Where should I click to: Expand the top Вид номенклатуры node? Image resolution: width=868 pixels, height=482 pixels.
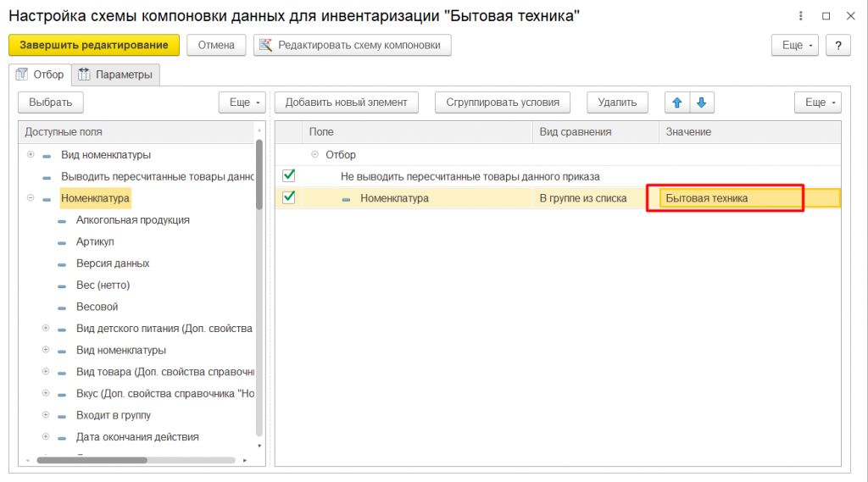point(31,155)
